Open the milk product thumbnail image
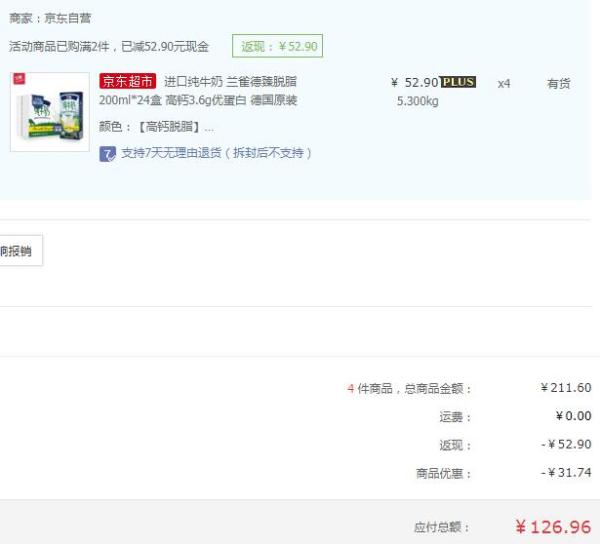Image resolution: width=600 pixels, height=544 pixels. pos(50,112)
